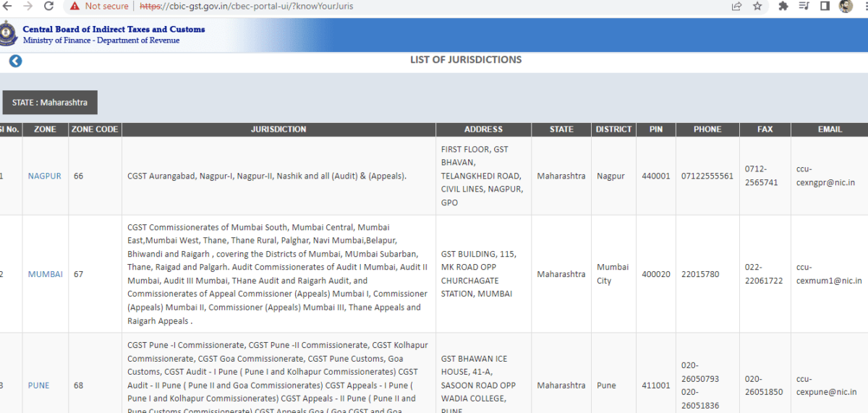The image size is (868, 413).
Task: Click the share page icon
Action: [x=736, y=7]
